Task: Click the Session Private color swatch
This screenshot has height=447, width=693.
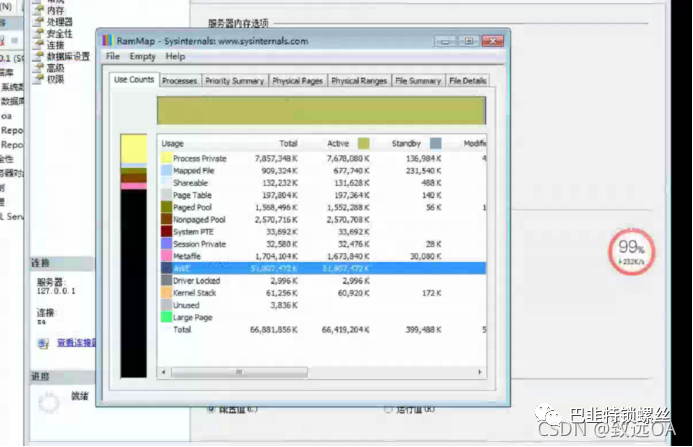Action: point(166,244)
